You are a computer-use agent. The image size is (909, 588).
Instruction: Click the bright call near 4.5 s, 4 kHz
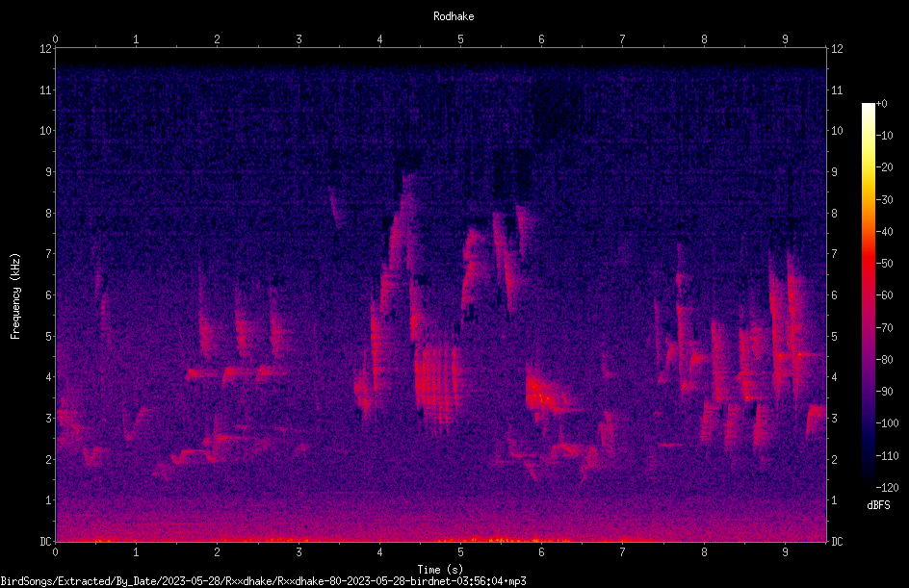point(435,379)
